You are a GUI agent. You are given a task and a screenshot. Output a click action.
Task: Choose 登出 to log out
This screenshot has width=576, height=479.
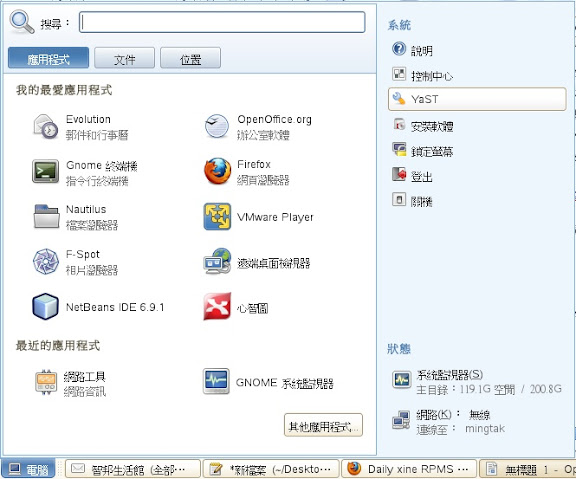412,176
